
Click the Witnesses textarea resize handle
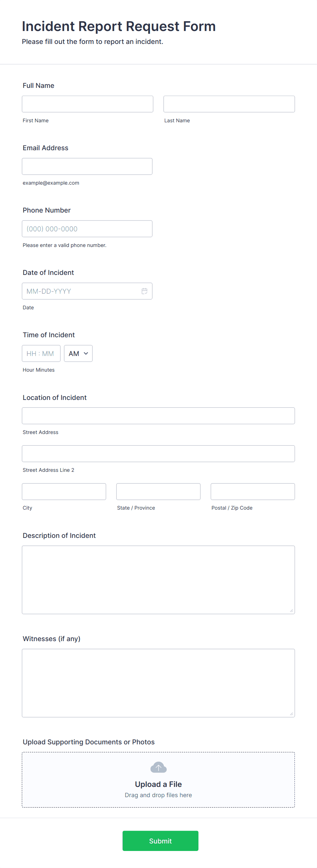click(x=291, y=714)
